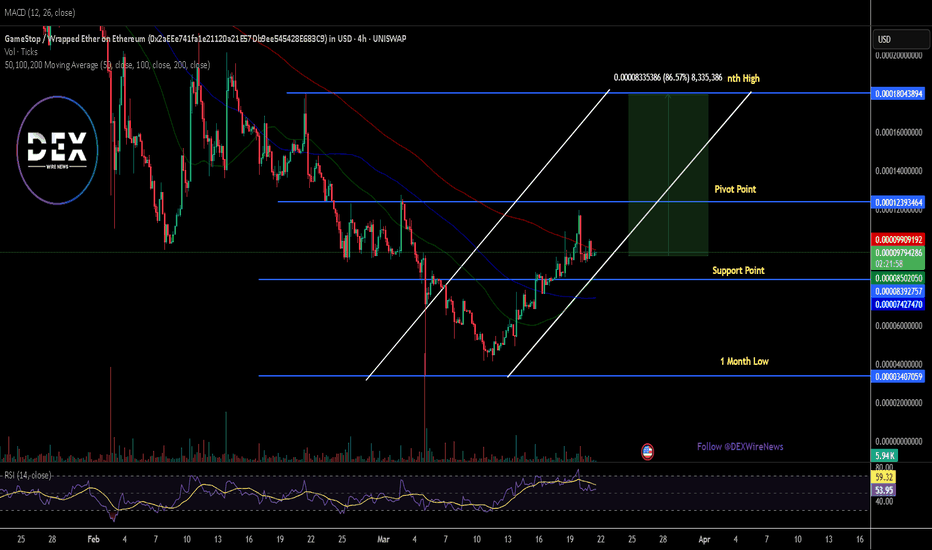Screen dimensions: 932x550
Task: Click the 02:21:58 bar countdown timer
Action: [x=889, y=264]
